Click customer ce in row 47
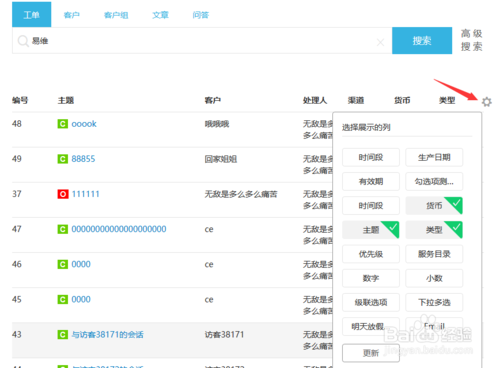 click(209, 229)
